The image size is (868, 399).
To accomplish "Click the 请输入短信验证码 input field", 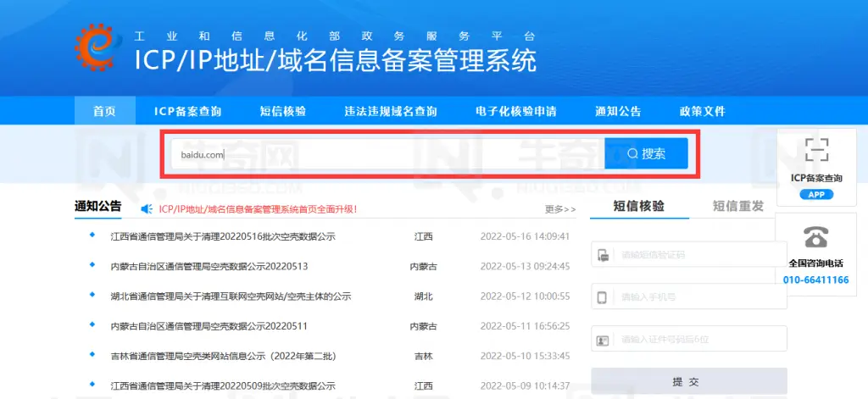I will (x=688, y=254).
